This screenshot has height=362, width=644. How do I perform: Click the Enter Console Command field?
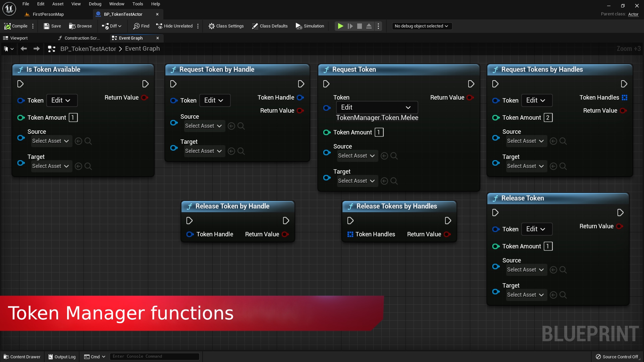click(154, 356)
